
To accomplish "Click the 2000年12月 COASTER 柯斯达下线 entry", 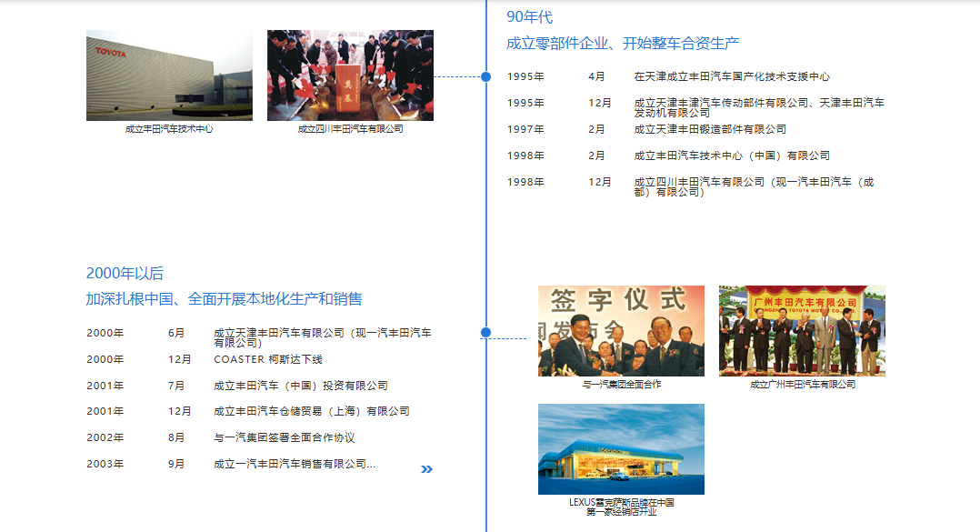I will point(267,359).
